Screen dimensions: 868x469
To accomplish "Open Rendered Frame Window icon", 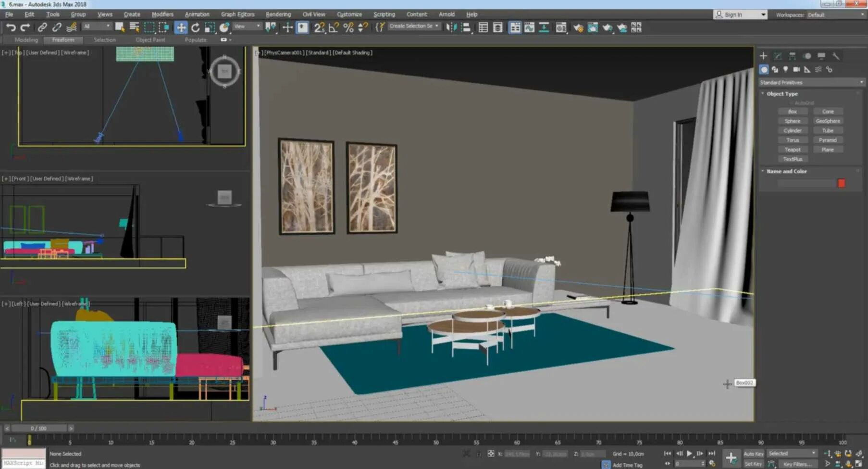I will point(593,27).
